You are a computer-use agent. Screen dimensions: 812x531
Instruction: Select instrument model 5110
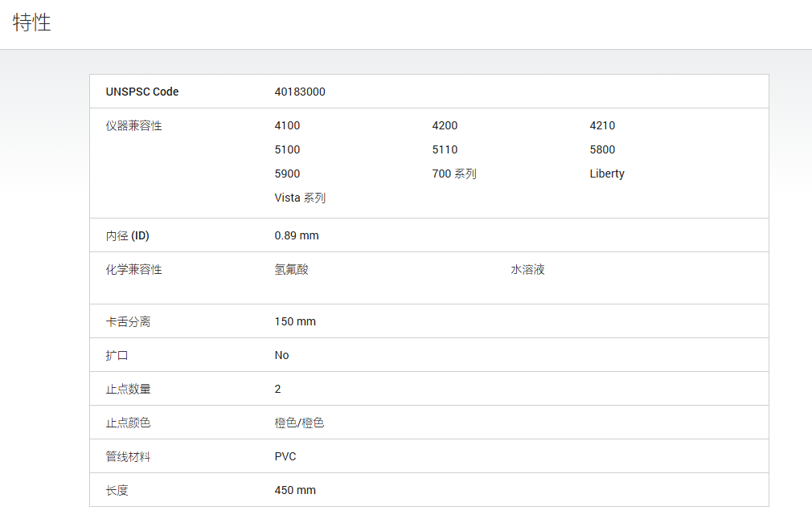point(445,149)
